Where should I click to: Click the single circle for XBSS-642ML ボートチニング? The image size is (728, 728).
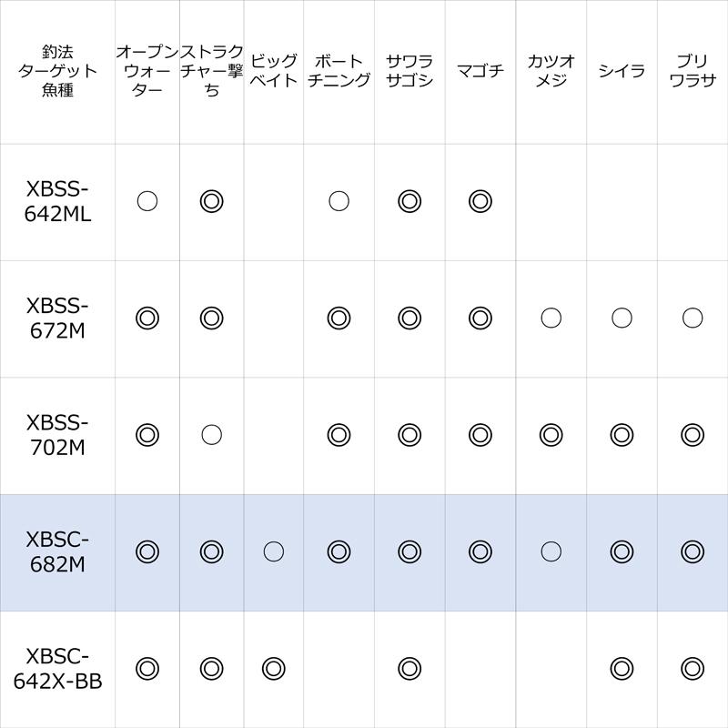(x=339, y=201)
